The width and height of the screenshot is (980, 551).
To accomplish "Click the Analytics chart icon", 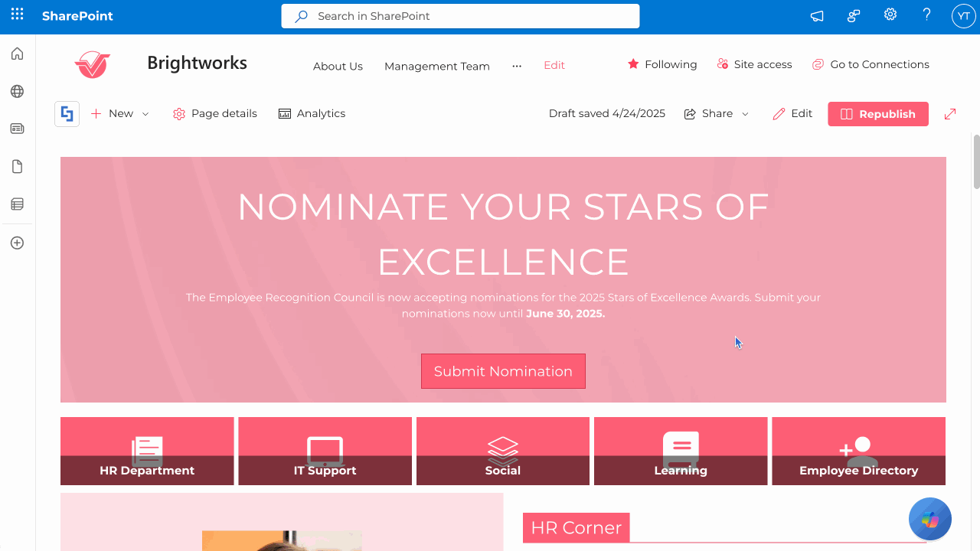I will pyautogui.click(x=285, y=114).
